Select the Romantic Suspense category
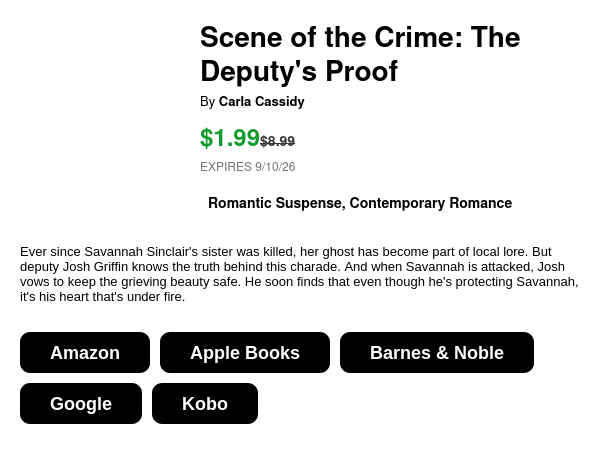 [x=274, y=203]
